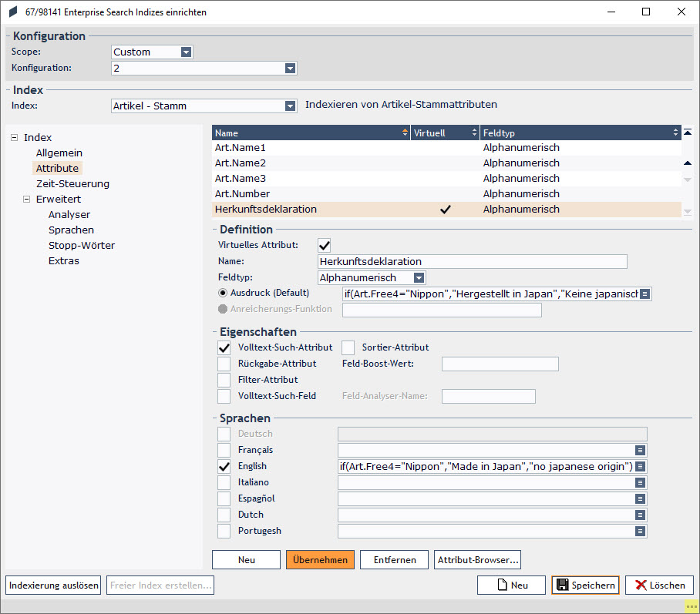Sort table by Virtuell column arrows
Image resolution: width=700 pixels, height=614 pixels.
(x=474, y=133)
